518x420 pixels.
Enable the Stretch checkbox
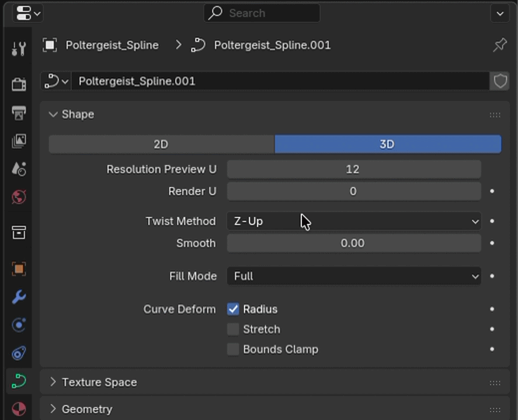pyautogui.click(x=233, y=329)
